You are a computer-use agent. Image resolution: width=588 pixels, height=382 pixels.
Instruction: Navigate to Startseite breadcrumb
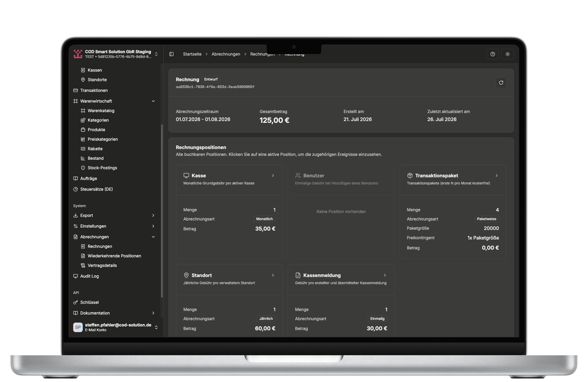coord(192,54)
